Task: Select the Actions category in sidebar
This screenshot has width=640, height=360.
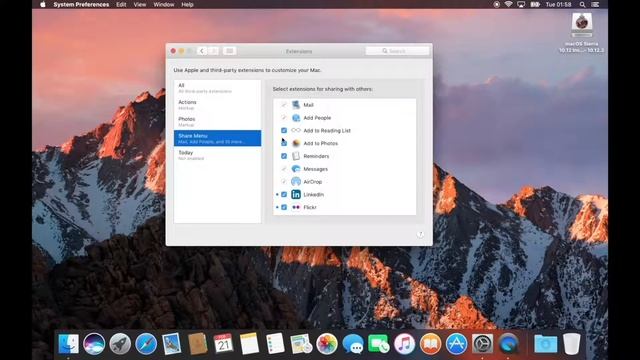Action: pyautogui.click(x=217, y=105)
